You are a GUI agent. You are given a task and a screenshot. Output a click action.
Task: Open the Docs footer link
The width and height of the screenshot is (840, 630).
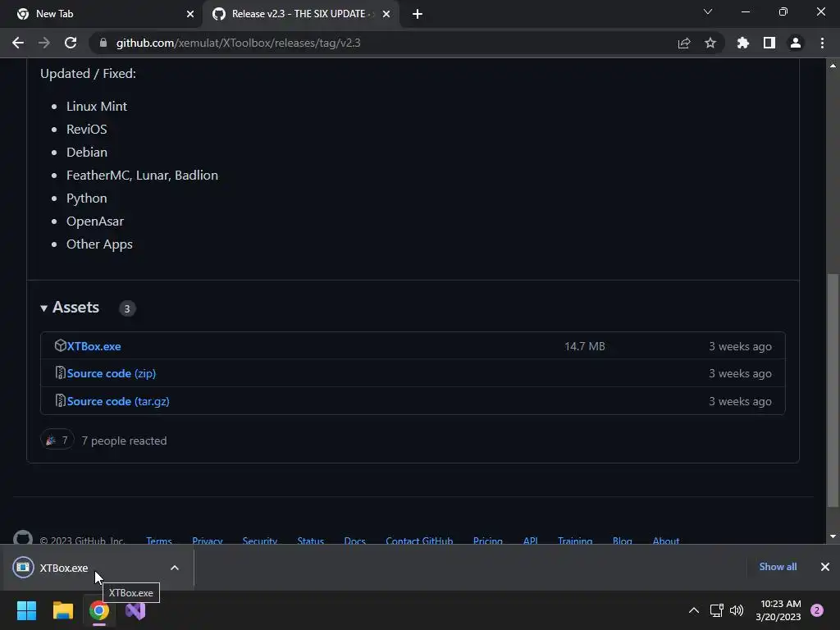tap(354, 541)
